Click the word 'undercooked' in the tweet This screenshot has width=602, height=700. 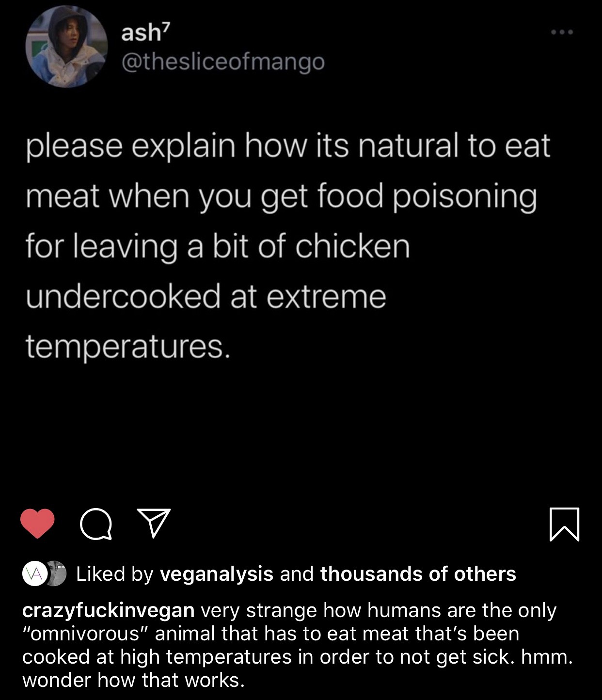click(123, 296)
